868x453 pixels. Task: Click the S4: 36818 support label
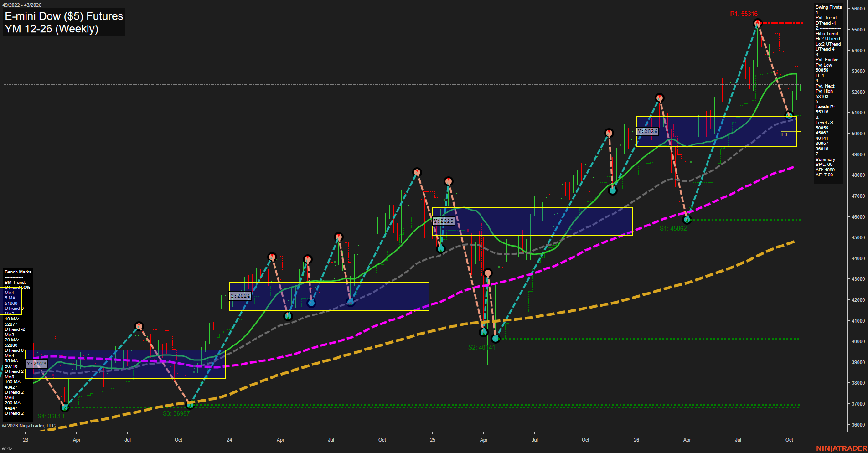(x=51, y=416)
